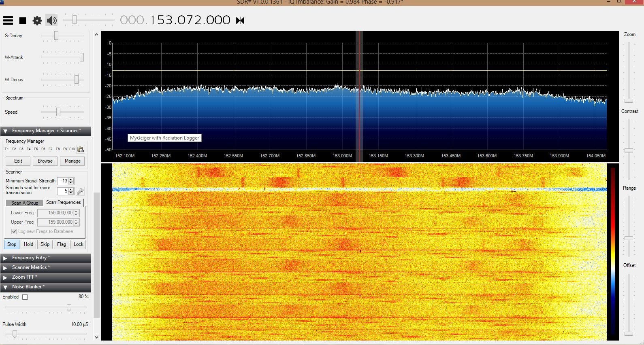Mute audio with the speaker icon
Image resolution: width=644 pixels, height=345 pixels.
click(52, 20)
